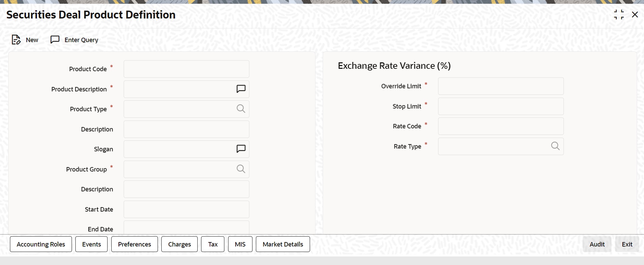This screenshot has height=265, width=644.
Task: Open the Tax tab
Action: 213,244
